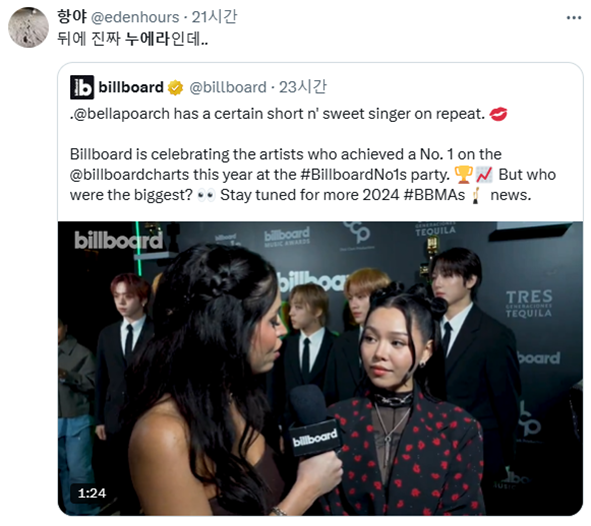This screenshot has width=591, height=526.
Task: Open the @billboard handle link
Action: pyautogui.click(x=228, y=88)
